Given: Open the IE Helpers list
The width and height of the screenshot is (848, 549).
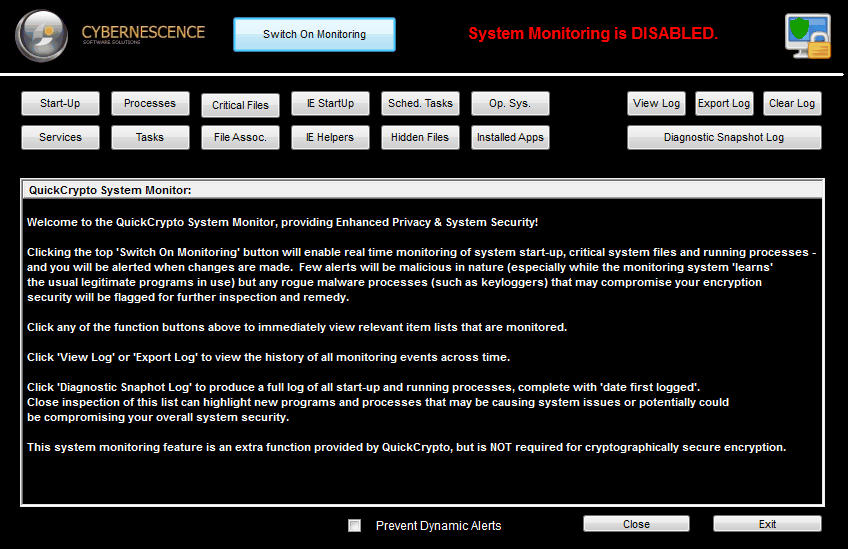Looking at the screenshot, I should 330,137.
